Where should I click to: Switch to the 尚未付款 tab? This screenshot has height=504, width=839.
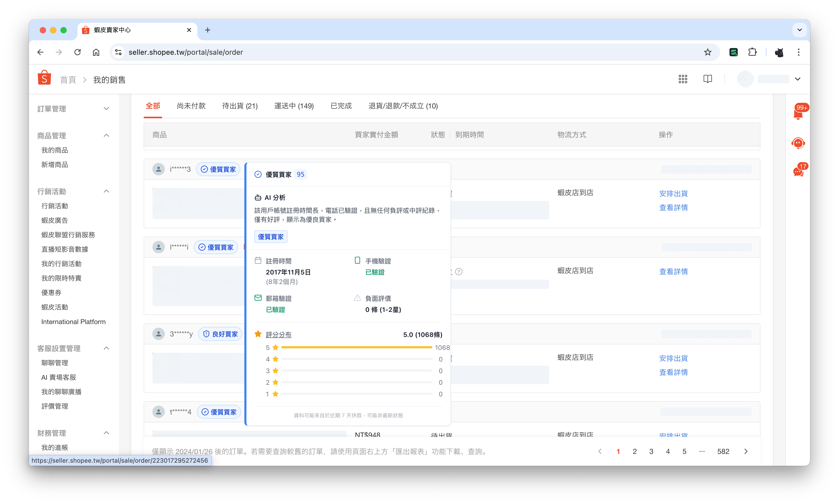pos(191,106)
